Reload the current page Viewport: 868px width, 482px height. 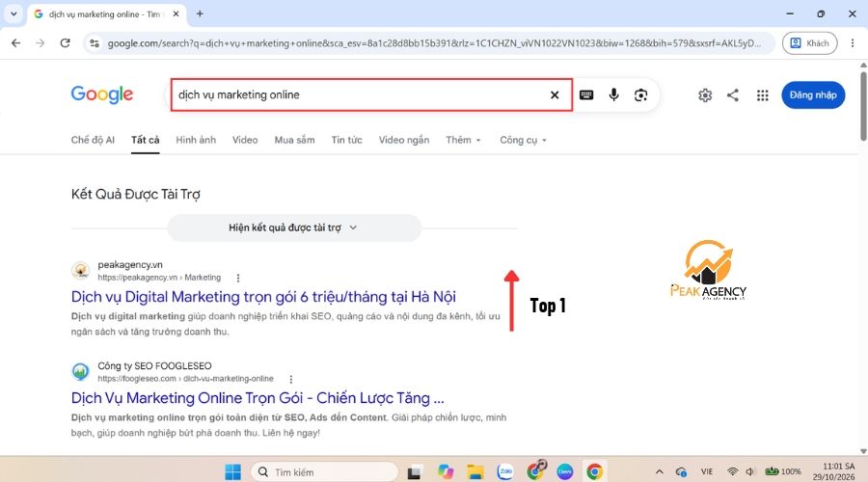tap(65, 43)
